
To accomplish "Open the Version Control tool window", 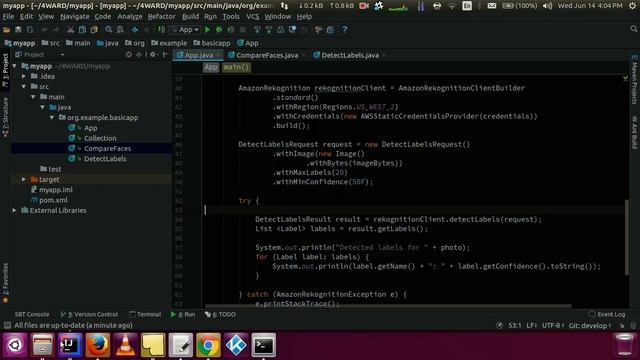I will click(89, 314).
